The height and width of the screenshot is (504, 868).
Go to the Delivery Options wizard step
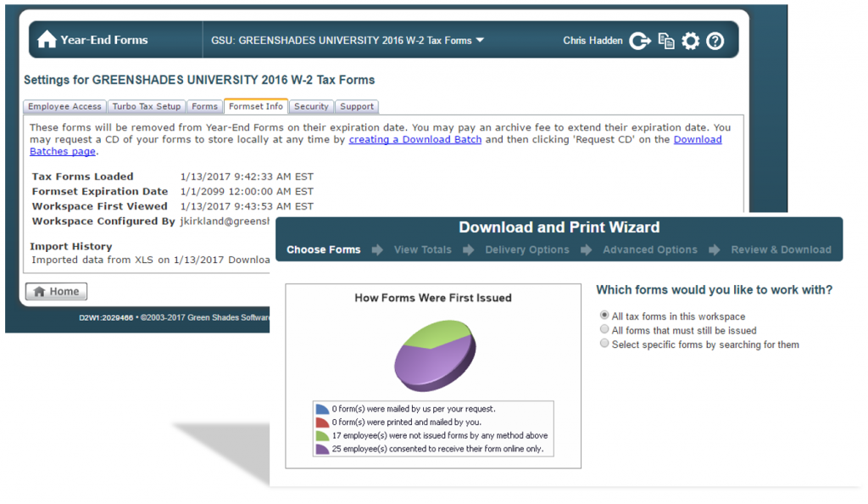pyautogui.click(x=527, y=249)
